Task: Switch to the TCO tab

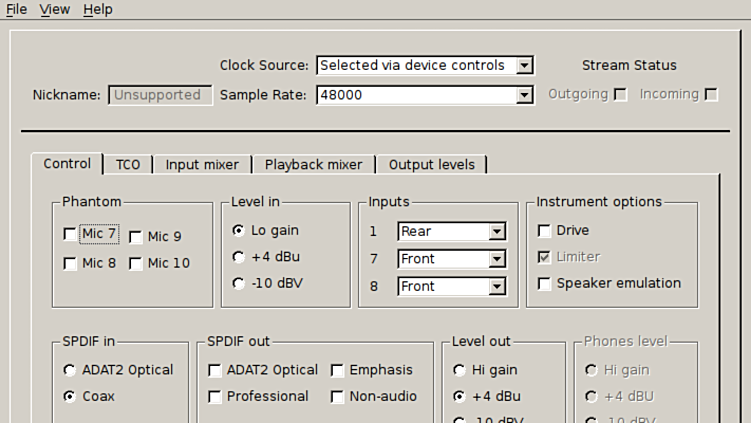Action: click(x=127, y=165)
